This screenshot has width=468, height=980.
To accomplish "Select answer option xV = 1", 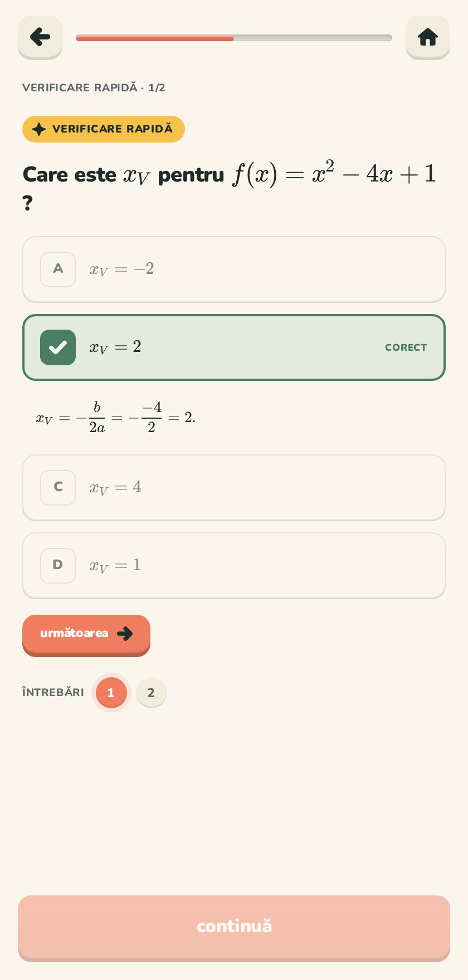I will [x=234, y=566].
